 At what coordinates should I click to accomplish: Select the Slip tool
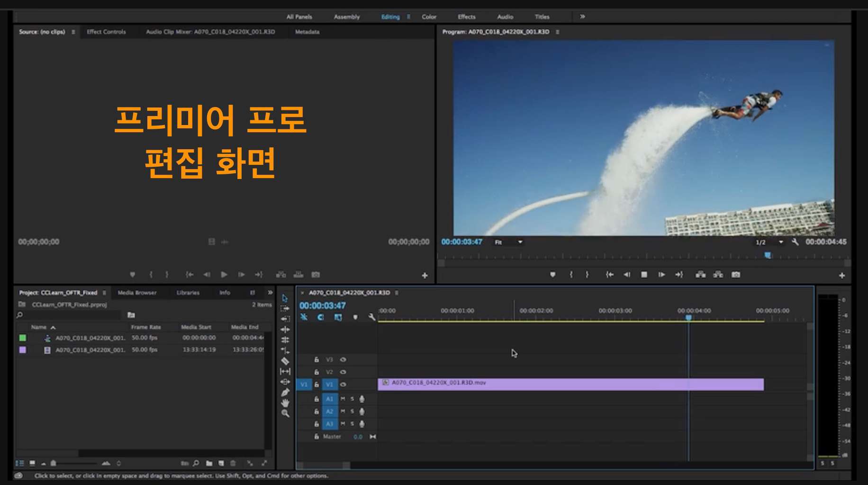click(x=285, y=371)
